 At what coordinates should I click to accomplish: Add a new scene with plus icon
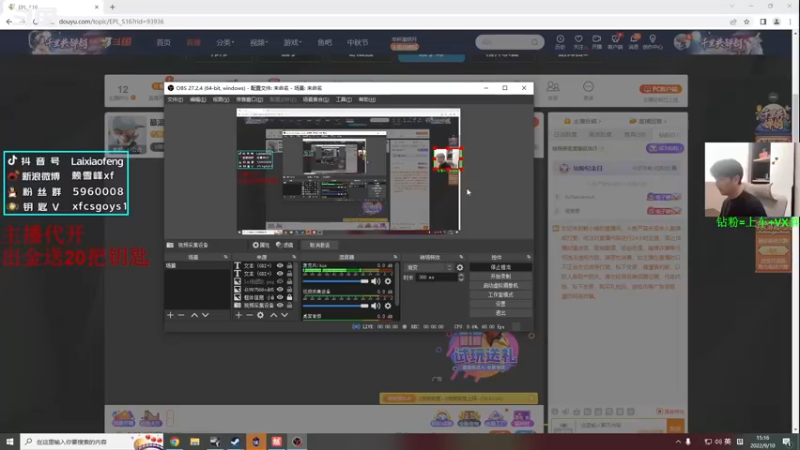(170, 315)
